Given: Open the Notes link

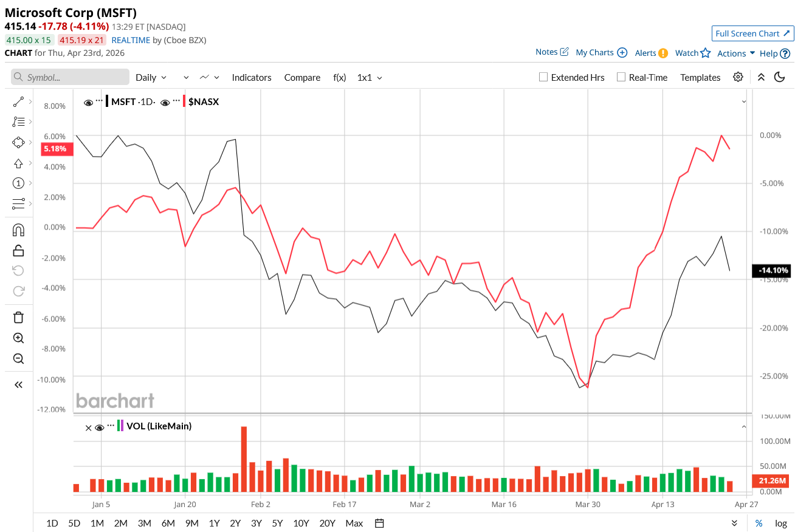Looking at the screenshot, I should pos(546,52).
